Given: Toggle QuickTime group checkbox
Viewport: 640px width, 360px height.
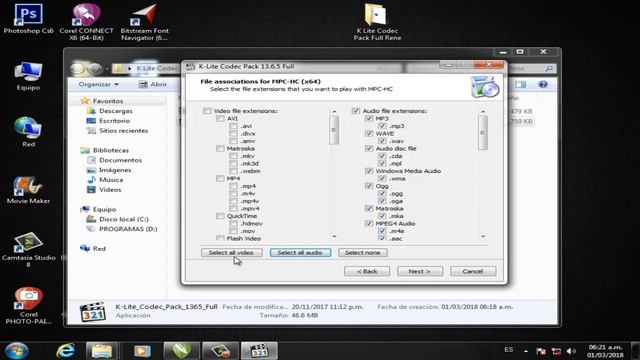Looking at the screenshot, I should pos(220,216).
